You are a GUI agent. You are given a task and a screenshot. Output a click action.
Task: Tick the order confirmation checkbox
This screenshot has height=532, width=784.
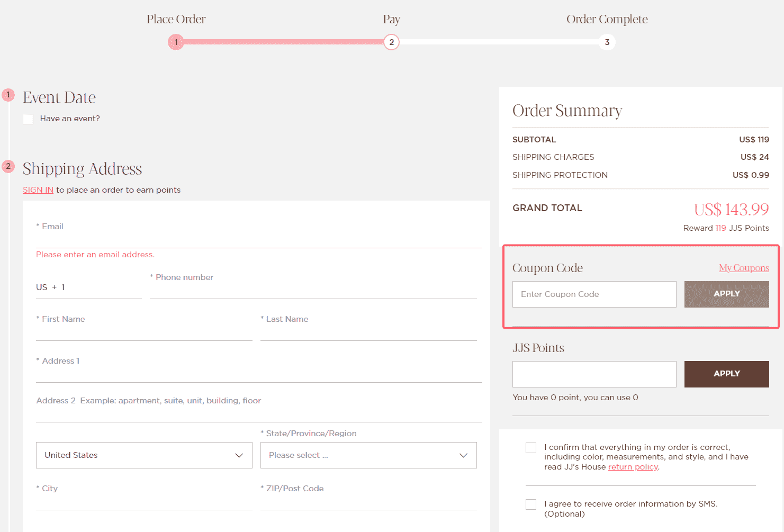tap(530, 448)
